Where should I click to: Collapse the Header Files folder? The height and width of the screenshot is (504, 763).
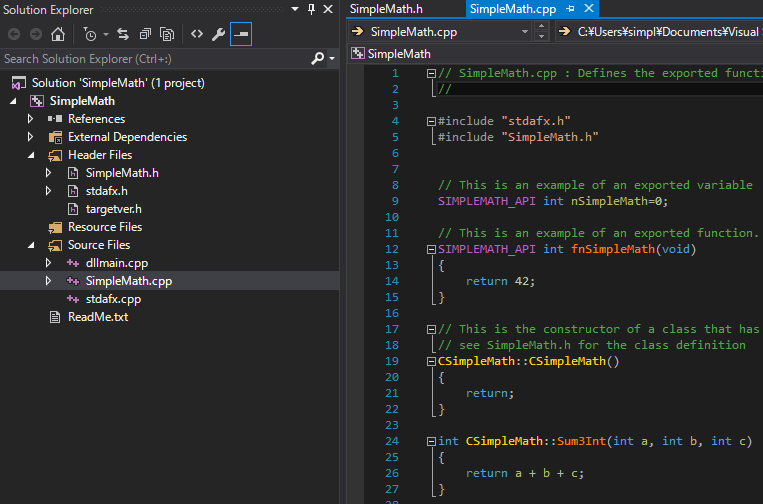tap(31, 155)
